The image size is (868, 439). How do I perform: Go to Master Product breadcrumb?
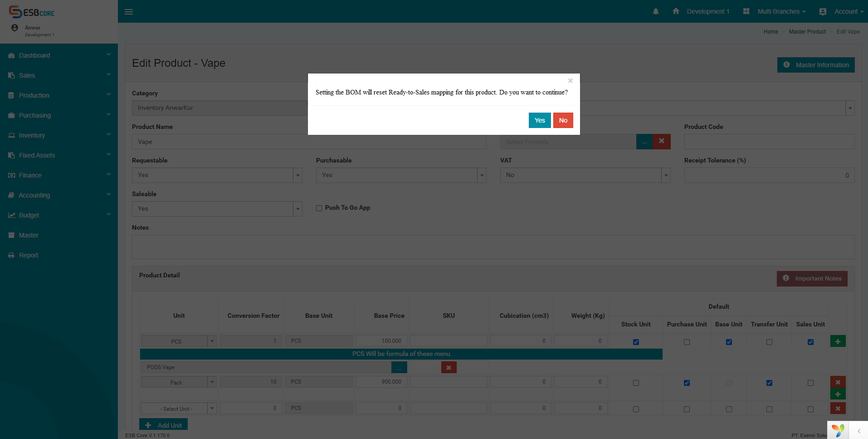point(807,32)
